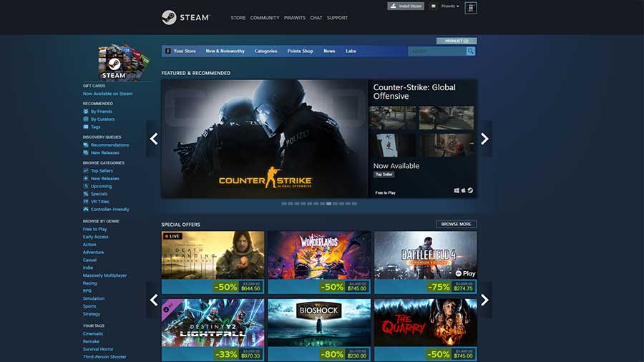Open the Categories tab
The width and height of the screenshot is (644, 362).
pyautogui.click(x=265, y=51)
